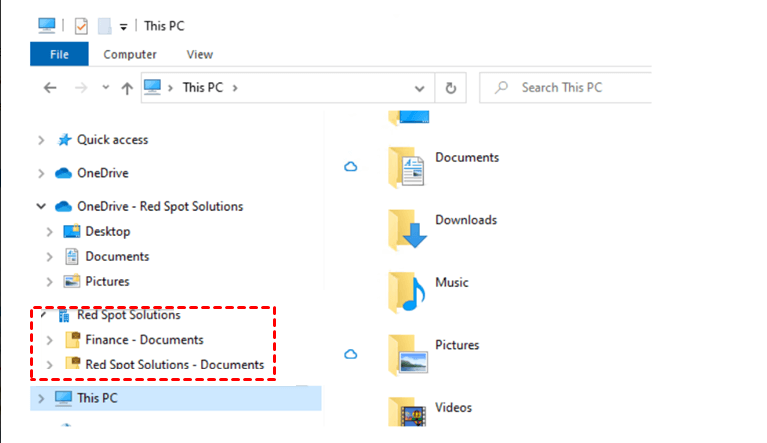This screenshot has width=767, height=443.
Task: Open the Downloads folder icon
Action: (407, 229)
